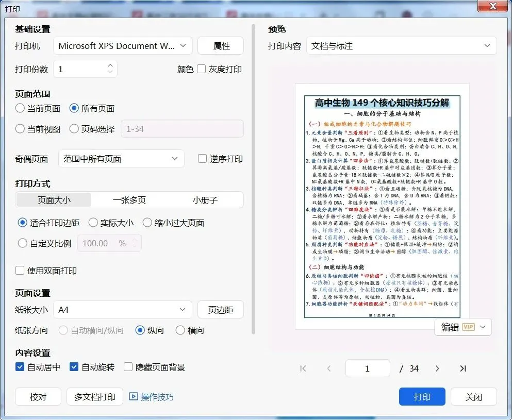512x420 pixels.
Task: Click the settings panel vertical scrollbar
Action: 253,179
